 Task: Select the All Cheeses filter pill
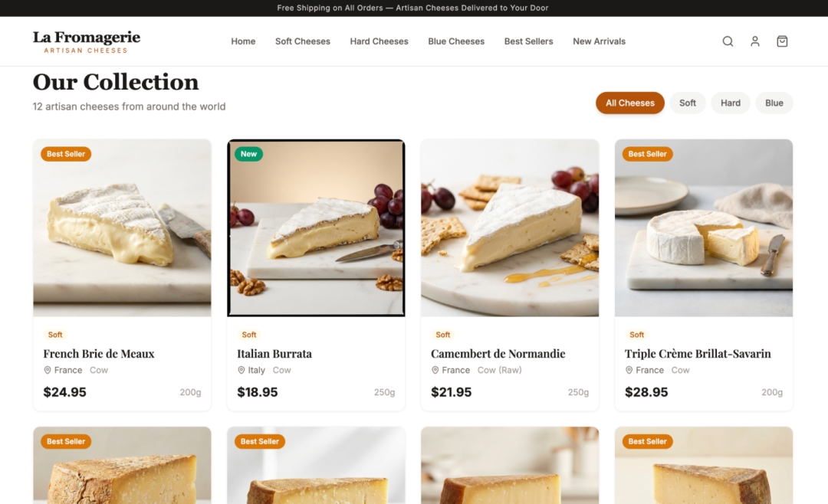click(x=630, y=103)
